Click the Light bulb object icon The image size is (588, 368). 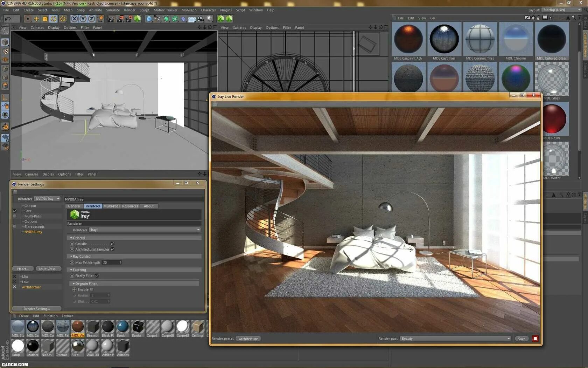[x=209, y=19]
